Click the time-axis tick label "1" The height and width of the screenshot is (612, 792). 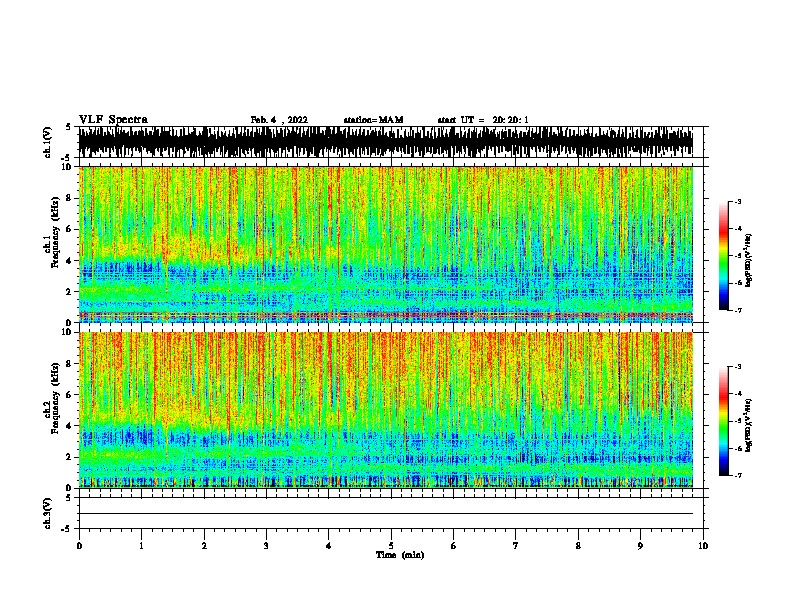[x=141, y=546]
